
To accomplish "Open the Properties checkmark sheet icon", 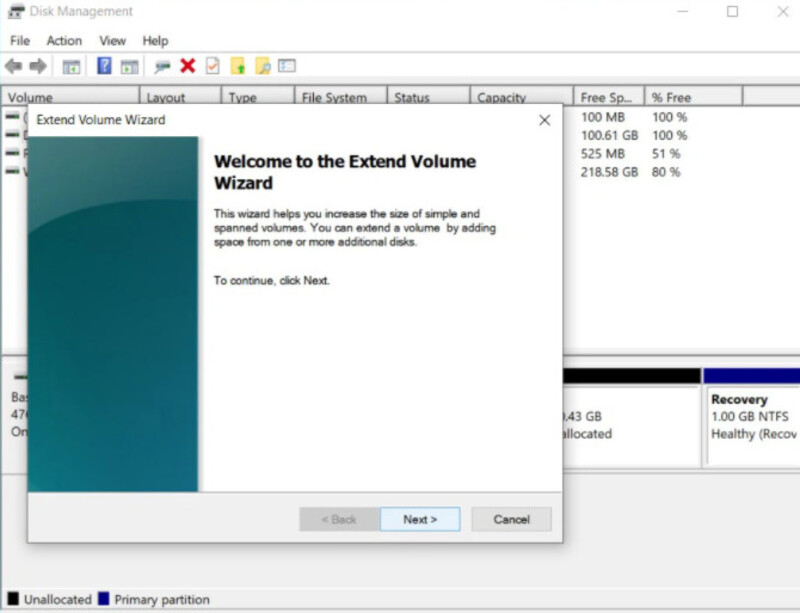I will [212, 66].
